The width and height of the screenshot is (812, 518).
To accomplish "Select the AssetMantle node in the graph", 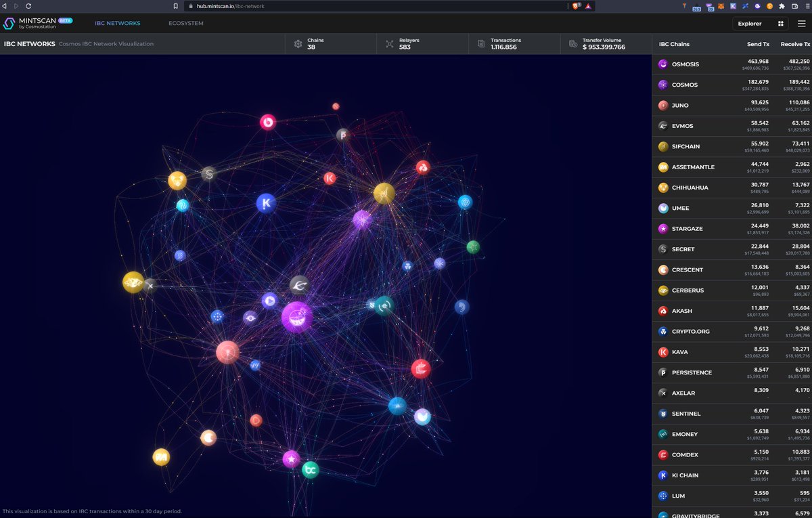I will (161, 457).
